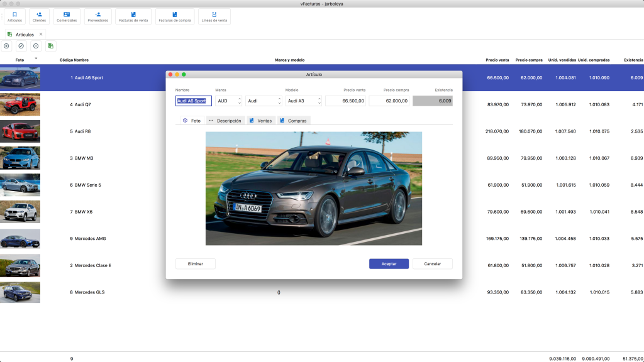Select the Artículos document tab

coord(25,35)
